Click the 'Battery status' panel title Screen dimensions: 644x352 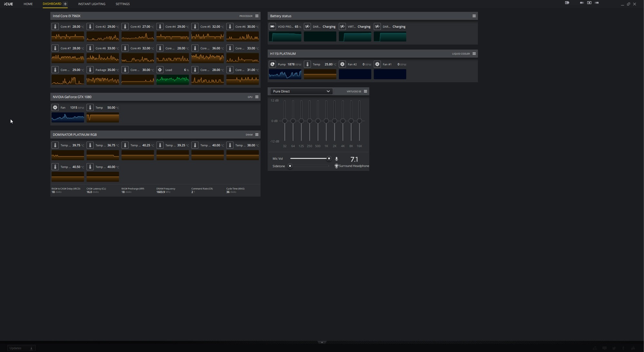coord(281,16)
